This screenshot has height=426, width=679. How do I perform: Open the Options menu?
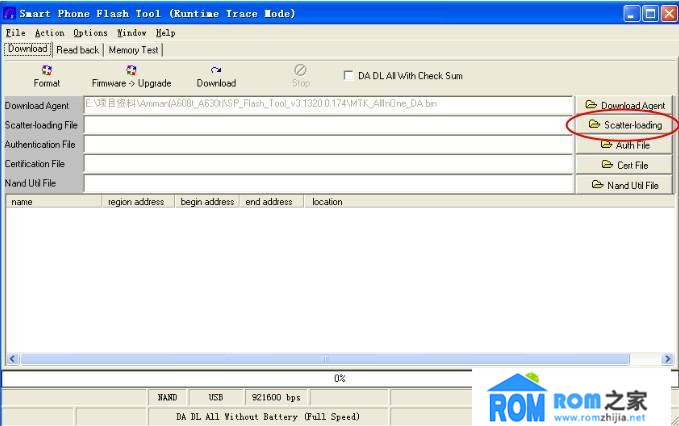[90, 33]
